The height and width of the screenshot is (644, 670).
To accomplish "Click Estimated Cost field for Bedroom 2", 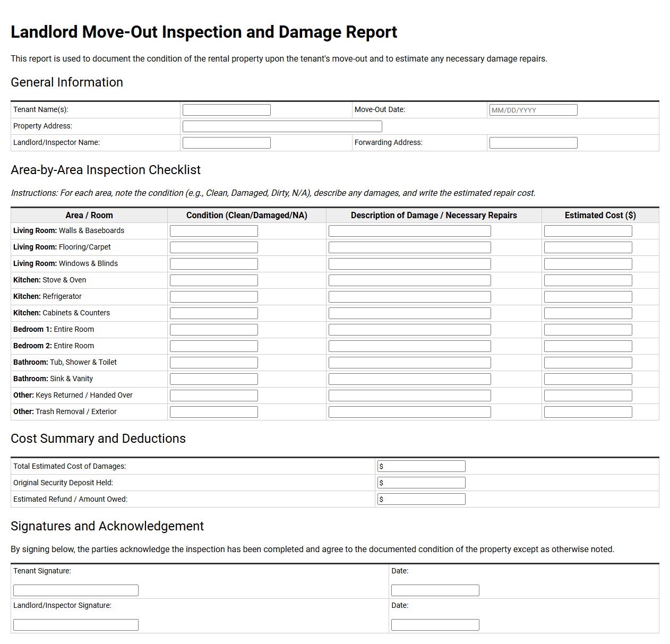I will point(588,346).
